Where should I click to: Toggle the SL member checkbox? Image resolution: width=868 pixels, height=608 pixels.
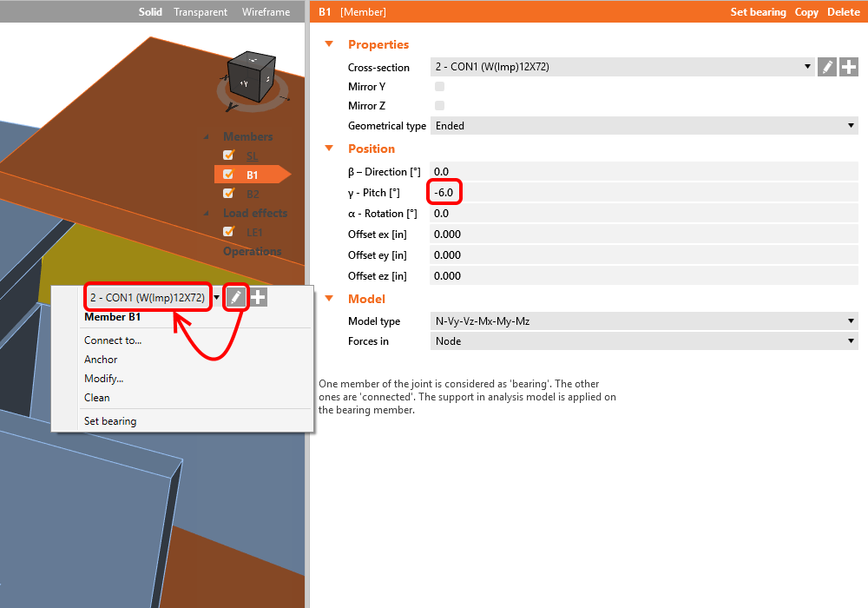pyautogui.click(x=228, y=155)
